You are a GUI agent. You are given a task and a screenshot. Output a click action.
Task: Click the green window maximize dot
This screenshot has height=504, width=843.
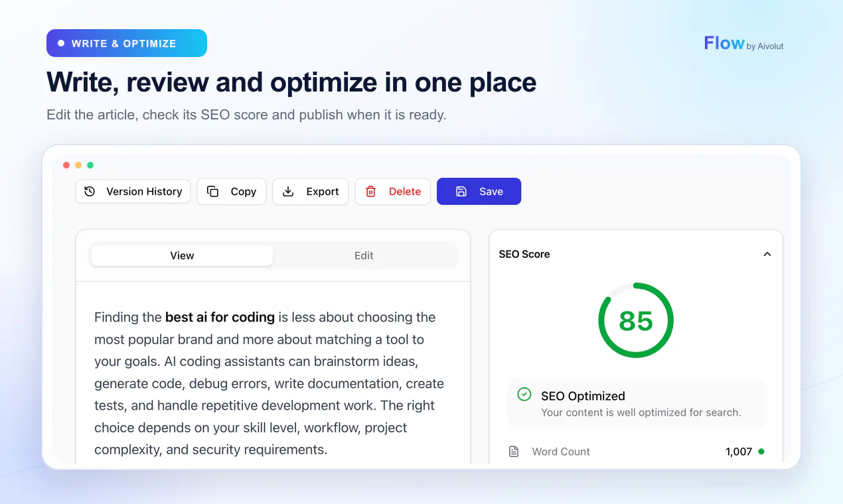(90, 165)
